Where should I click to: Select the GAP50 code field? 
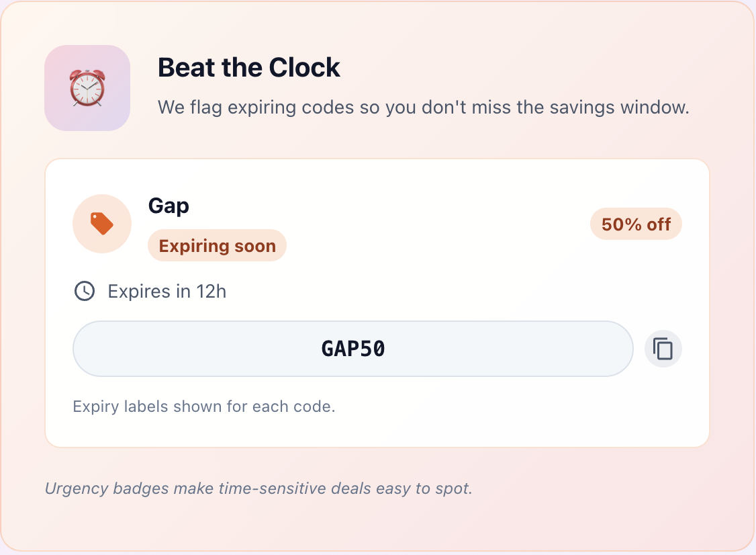(352, 349)
